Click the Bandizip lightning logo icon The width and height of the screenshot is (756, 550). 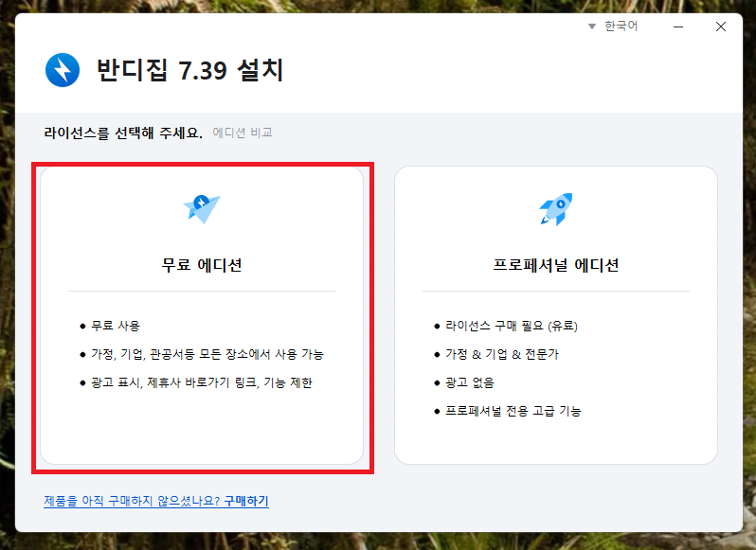(x=63, y=70)
